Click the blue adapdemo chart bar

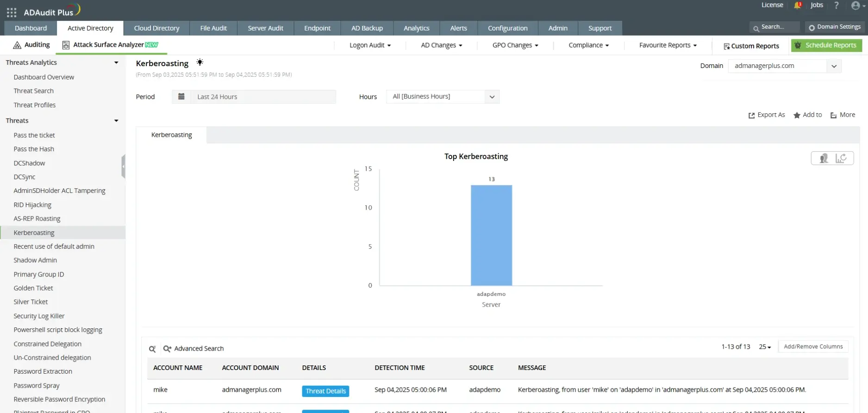coord(491,235)
